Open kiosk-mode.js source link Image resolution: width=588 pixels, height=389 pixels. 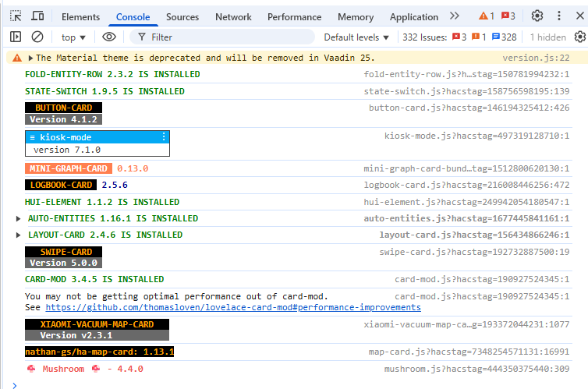click(x=476, y=136)
